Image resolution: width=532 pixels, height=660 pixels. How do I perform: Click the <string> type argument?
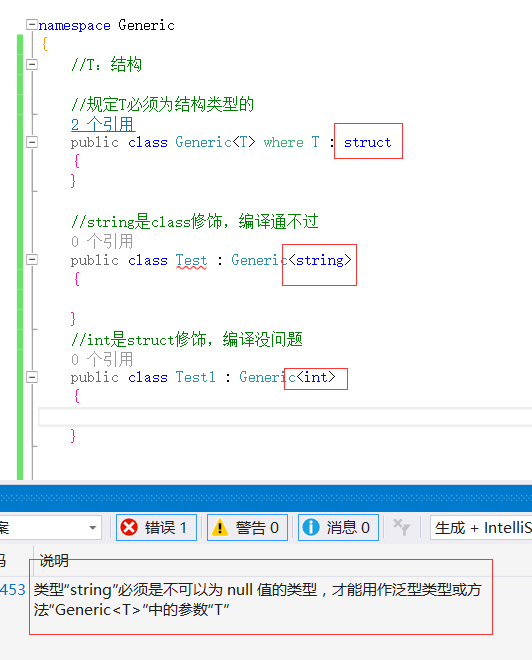coord(320,260)
